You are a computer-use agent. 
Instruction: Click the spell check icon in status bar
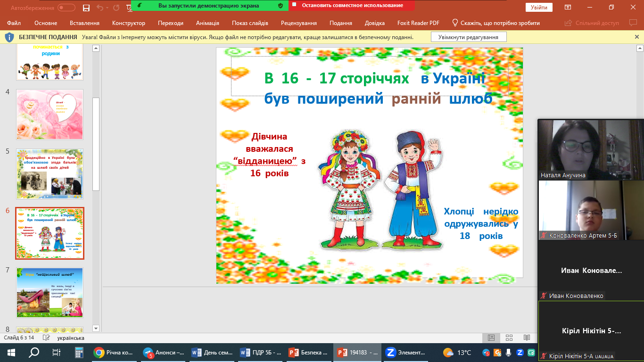coord(46,337)
